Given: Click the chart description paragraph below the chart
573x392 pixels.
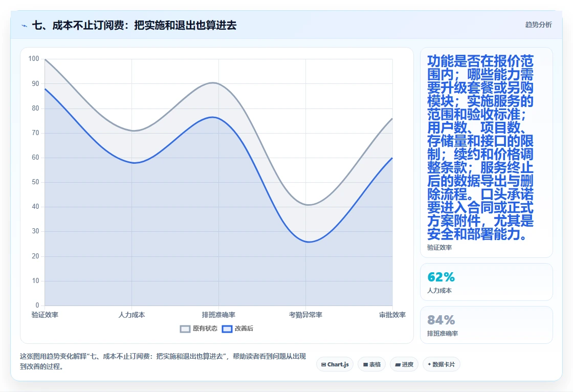Looking at the screenshot, I should 163,361.
